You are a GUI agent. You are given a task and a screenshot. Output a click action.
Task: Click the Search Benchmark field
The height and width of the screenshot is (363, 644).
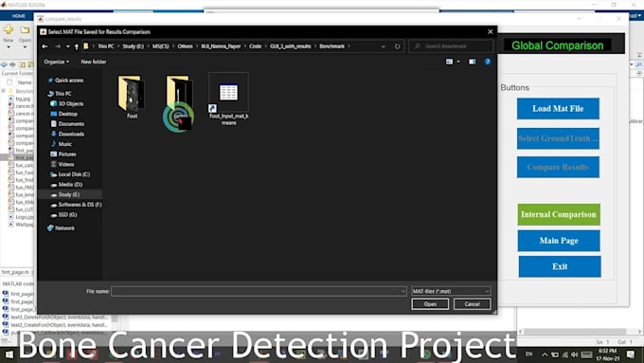click(452, 46)
